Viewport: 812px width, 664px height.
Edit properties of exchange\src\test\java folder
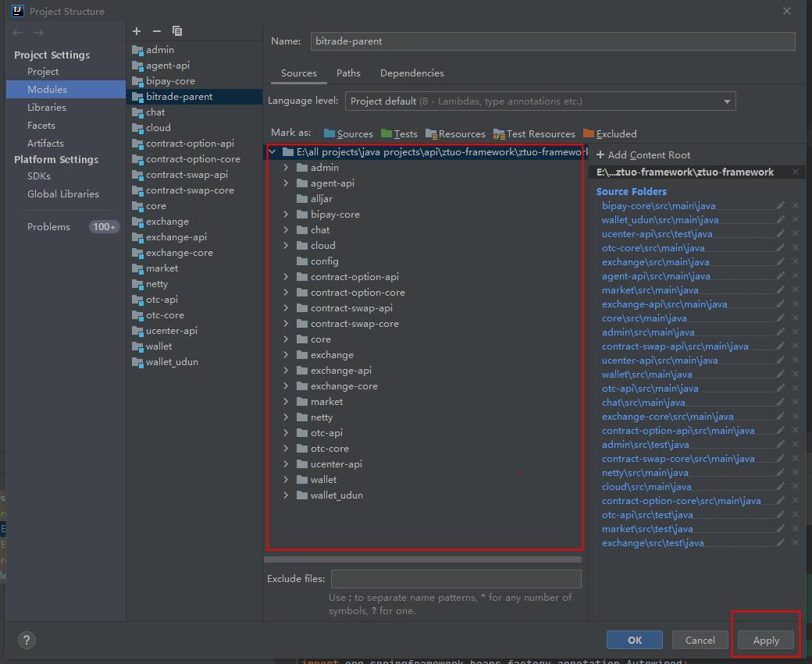click(x=781, y=542)
